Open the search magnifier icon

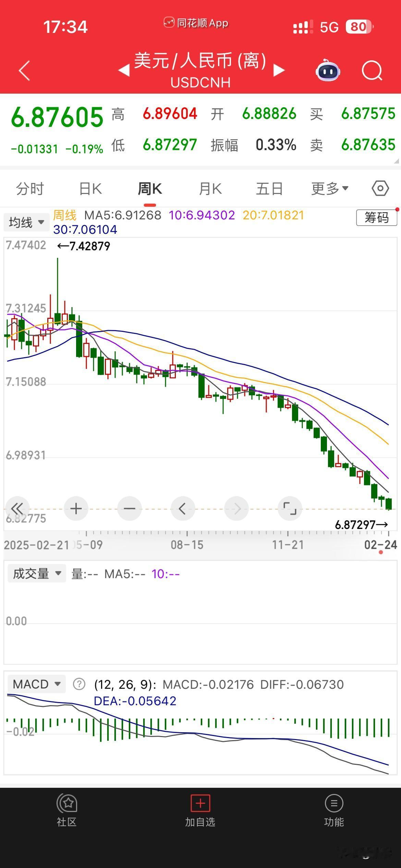372,71
